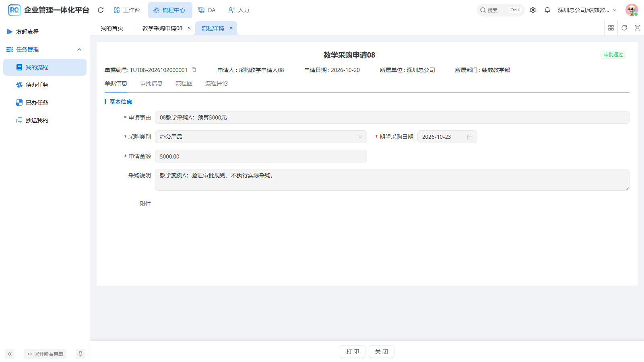Click the 任务管理 list icon
644x362 pixels.
click(x=10, y=49)
